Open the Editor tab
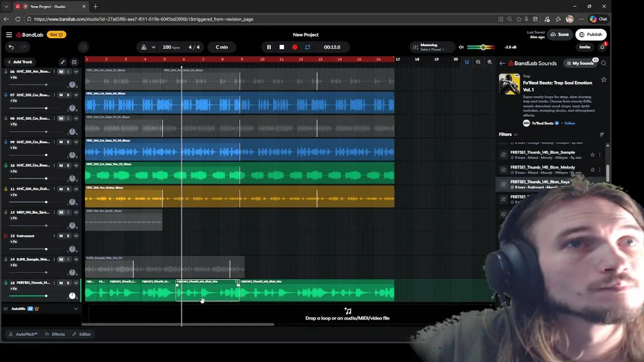This screenshot has width=644, height=362. (x=82, y=334)
